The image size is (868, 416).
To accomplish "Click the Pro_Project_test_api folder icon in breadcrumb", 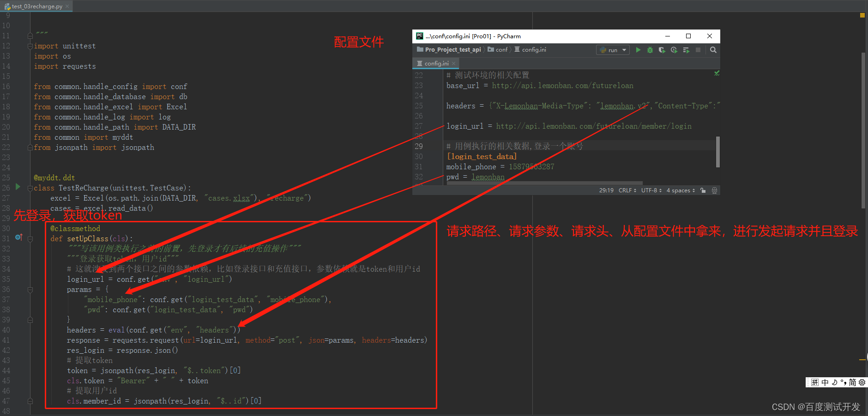I will pos(420,49).
